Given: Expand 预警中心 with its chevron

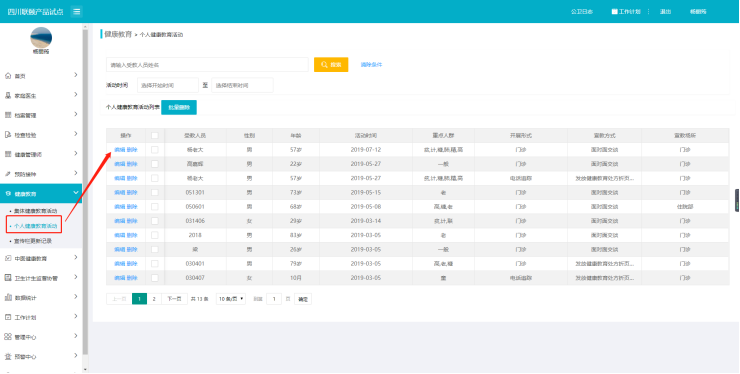Looking at the screenshot, I should [76, 356].
